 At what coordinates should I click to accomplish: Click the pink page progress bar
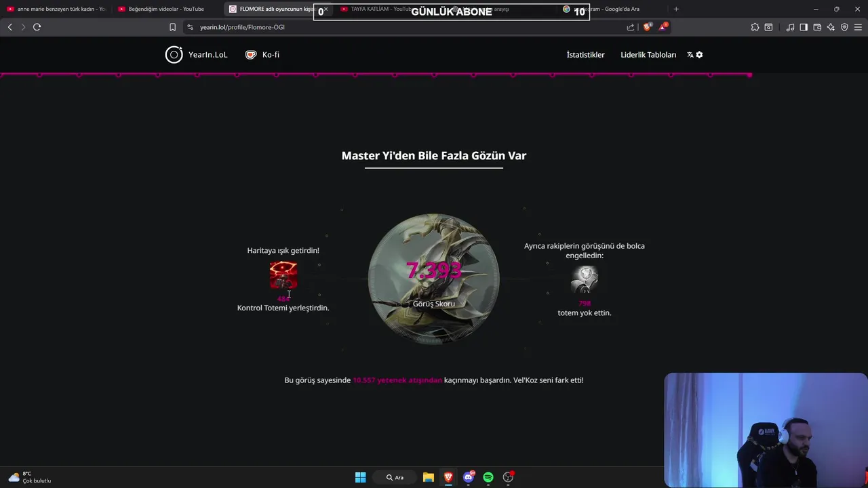[x=376, y=75]
